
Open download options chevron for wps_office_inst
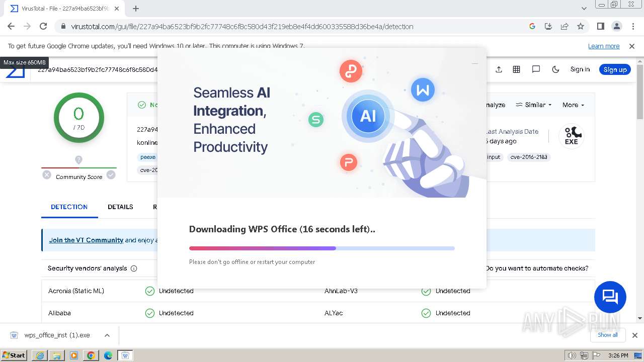tap(107, 335)
